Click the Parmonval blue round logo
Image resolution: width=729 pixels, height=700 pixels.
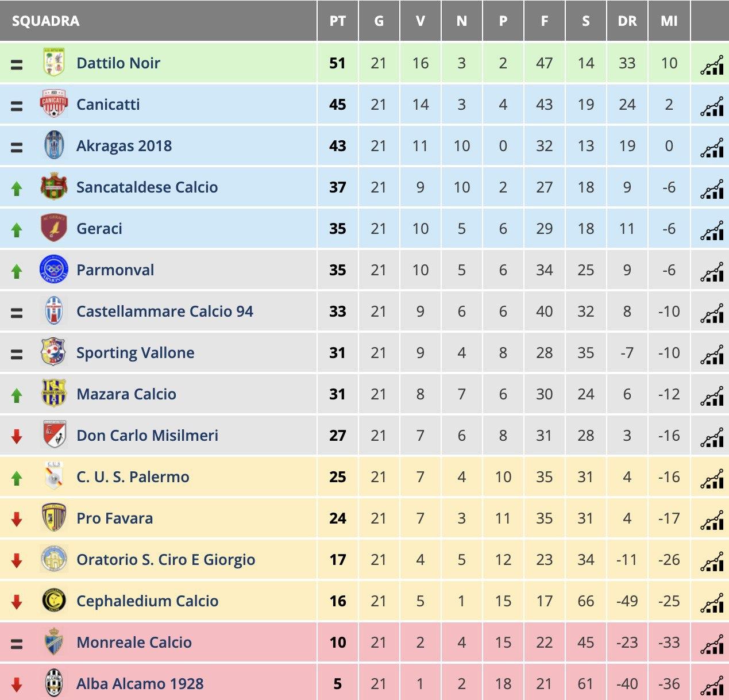click(x=54, y=270)
